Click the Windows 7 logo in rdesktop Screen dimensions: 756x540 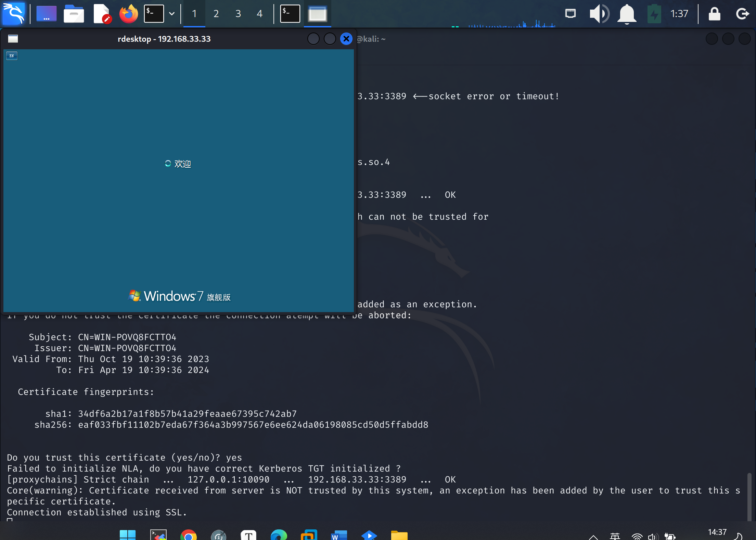pyautogui.click(x=179, y=296)
